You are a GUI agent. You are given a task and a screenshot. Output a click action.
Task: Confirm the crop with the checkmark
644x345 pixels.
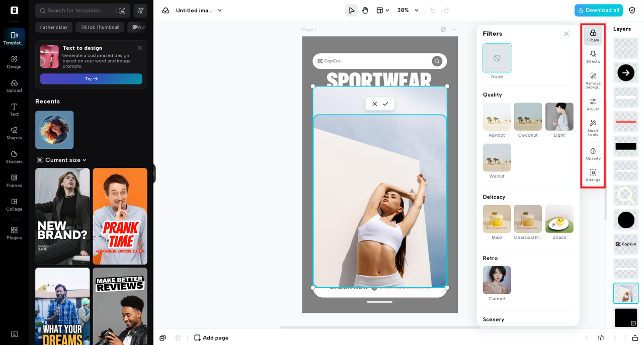coord(385,104)
